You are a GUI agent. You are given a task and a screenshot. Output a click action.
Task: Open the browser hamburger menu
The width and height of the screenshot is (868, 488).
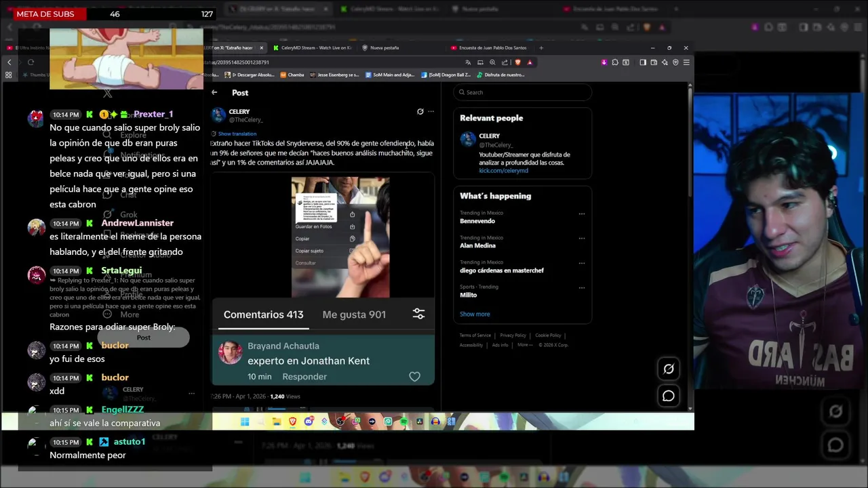pyautogui.click(x=686, y=62)
